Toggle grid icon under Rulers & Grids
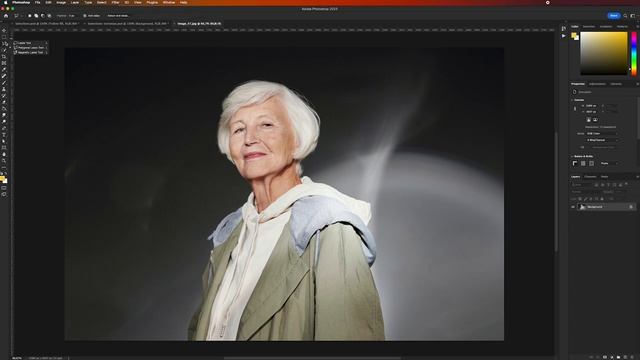 point(583,163)
